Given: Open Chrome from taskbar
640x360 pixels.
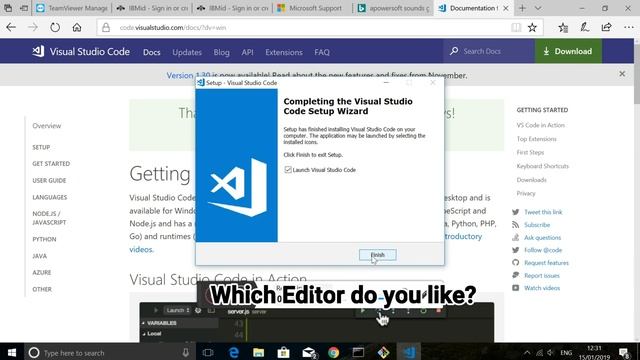Looking at the screenshot, I should 333,352.
